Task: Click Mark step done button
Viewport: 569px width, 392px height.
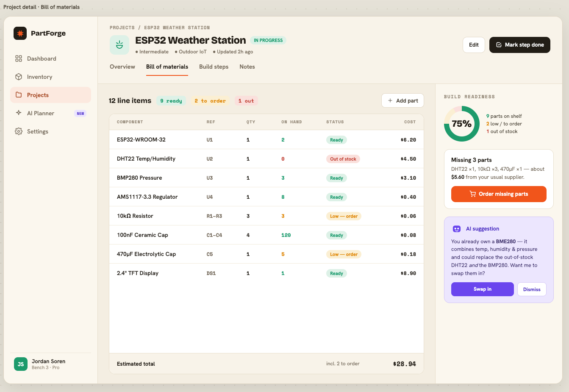Action: click(520, 45)
